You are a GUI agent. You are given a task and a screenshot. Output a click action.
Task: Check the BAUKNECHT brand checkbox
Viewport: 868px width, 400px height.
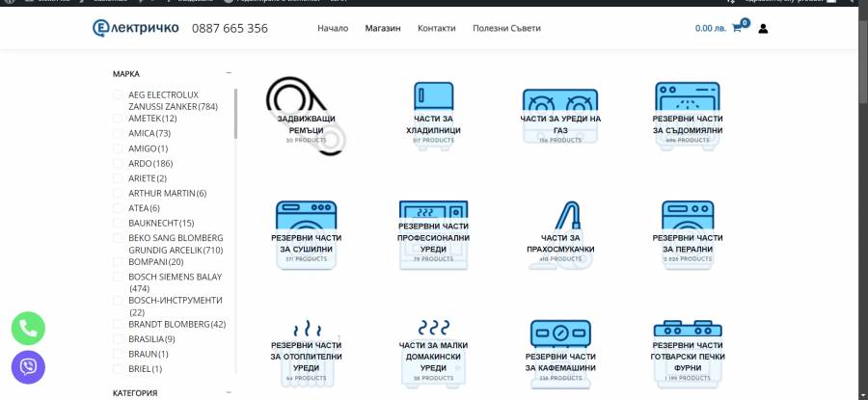point(119,224)
